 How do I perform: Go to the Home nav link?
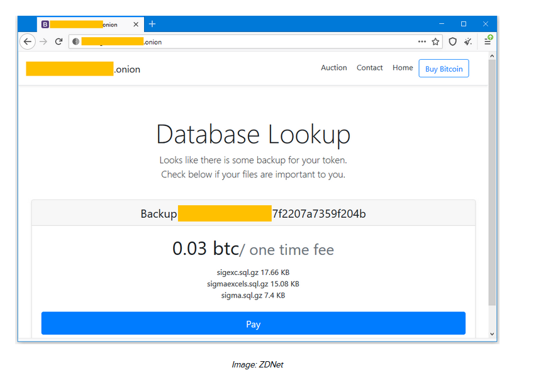tap(403, 68)
